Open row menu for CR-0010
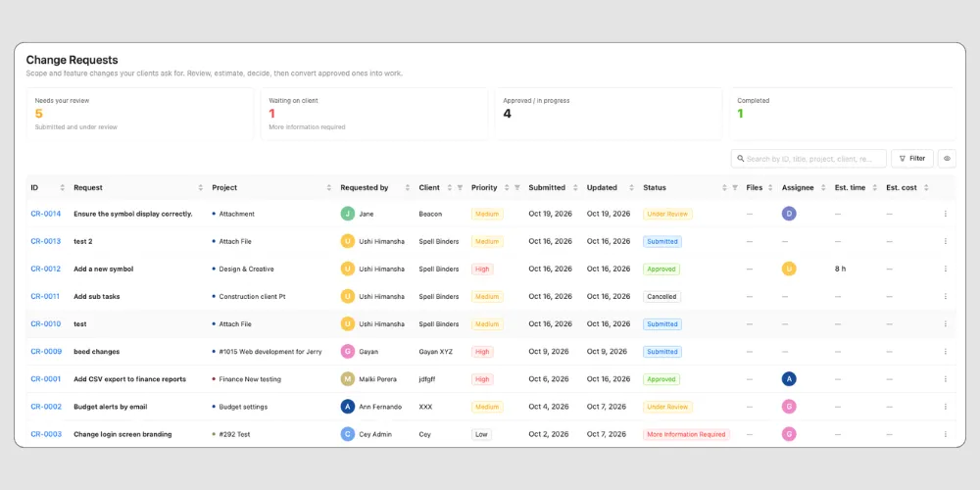The image size is (980, 490). tap(945, 323)
